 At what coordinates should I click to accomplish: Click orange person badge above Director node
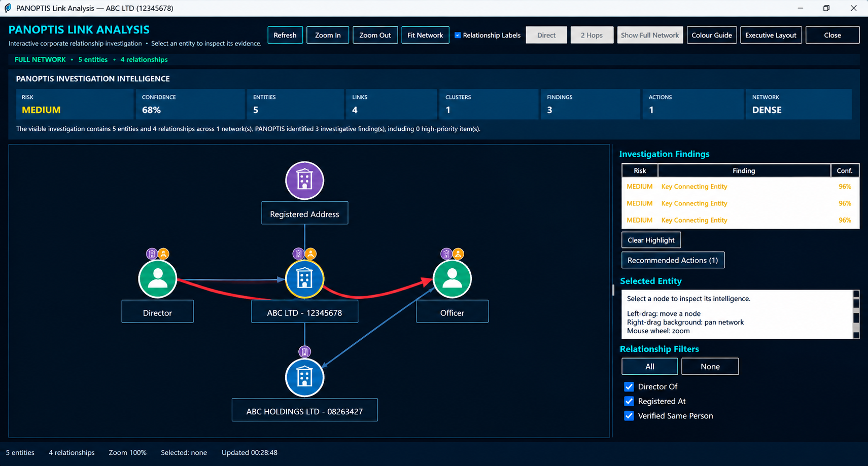click(163, 254)
